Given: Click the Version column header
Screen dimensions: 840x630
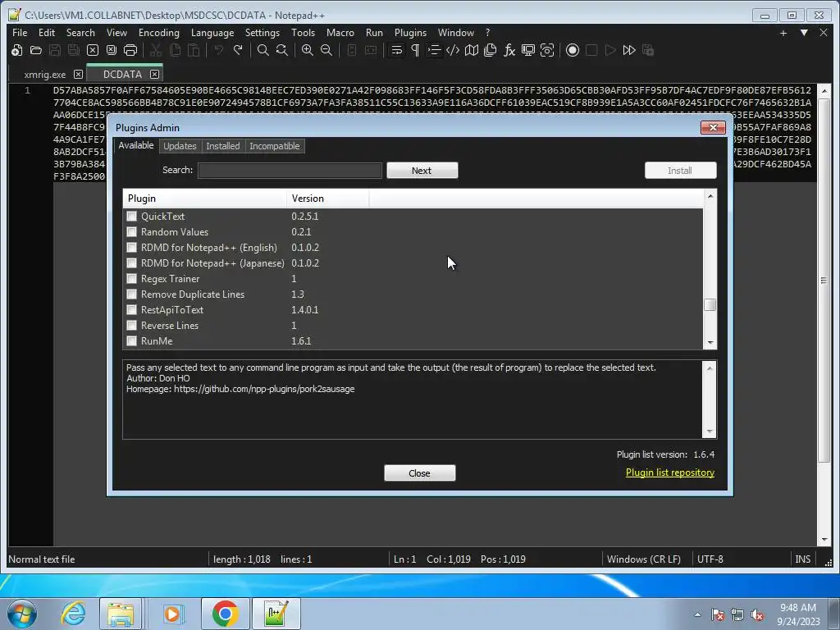Looking at the screenshot, I should [328, 199].
